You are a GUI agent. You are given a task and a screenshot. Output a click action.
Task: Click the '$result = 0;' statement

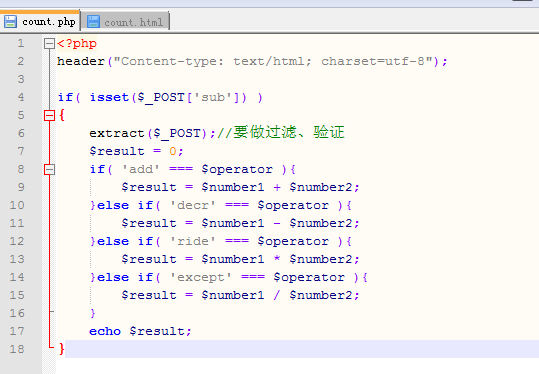(x=136, y=151)
